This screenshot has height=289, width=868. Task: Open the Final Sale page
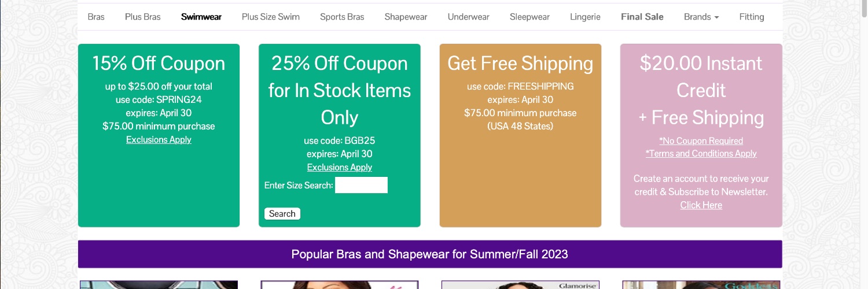tap(642, 17)
